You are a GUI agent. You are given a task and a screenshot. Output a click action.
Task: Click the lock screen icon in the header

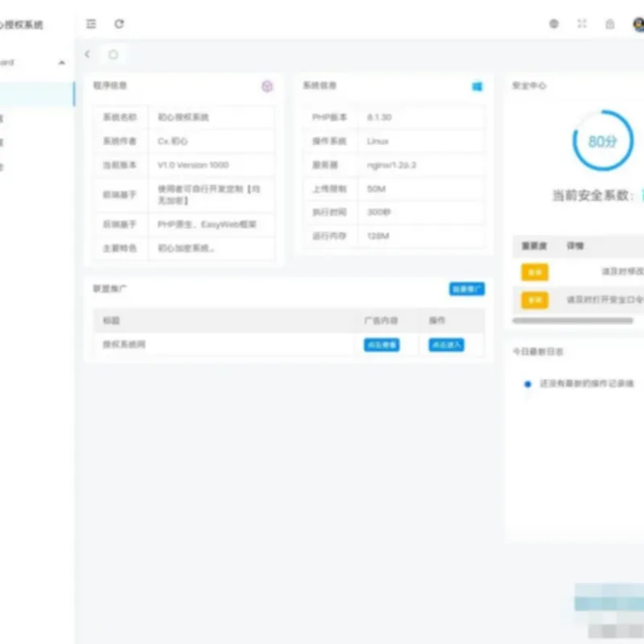point(610,24)
